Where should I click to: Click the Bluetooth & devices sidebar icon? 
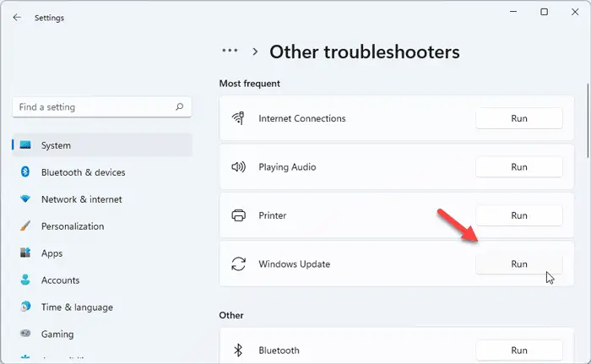coord(25,172)
